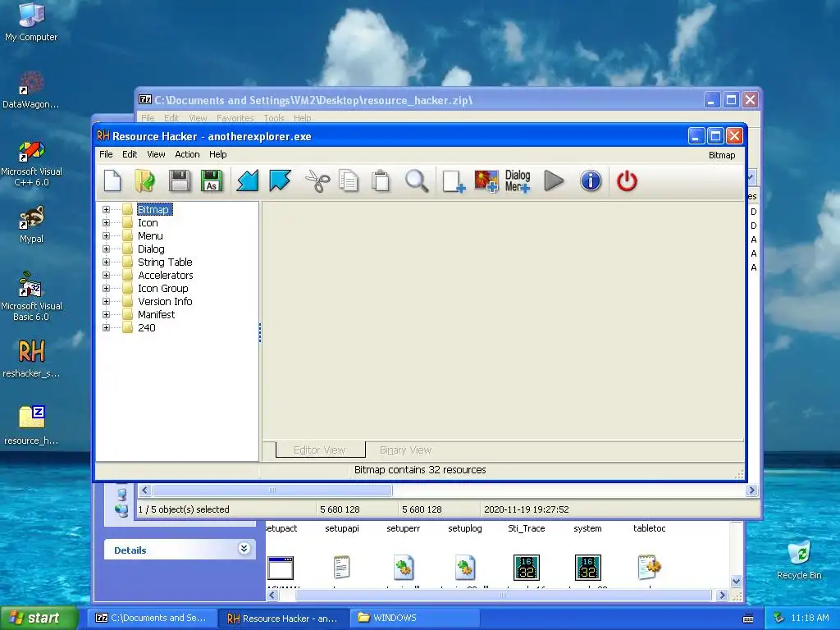Click the Resource Hacker taskbar button
Screen dimensions: 840x630
(283, 618)
